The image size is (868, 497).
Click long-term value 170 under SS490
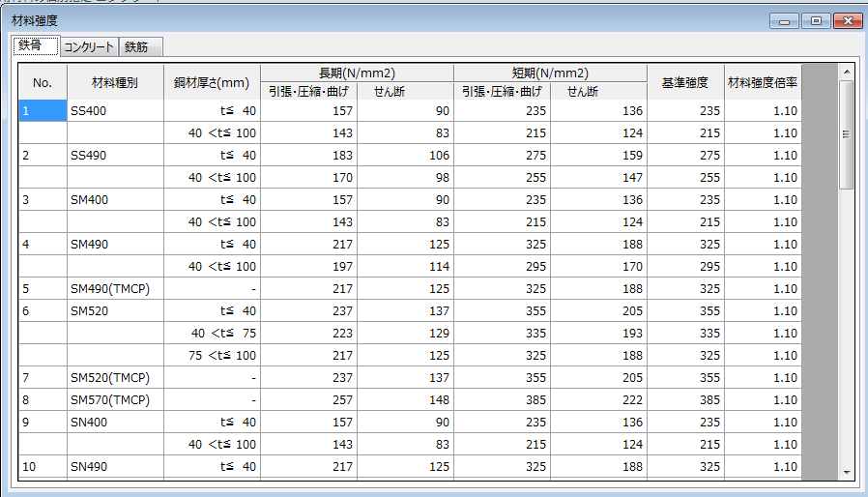pyautogui.click(x=308, y=177)
